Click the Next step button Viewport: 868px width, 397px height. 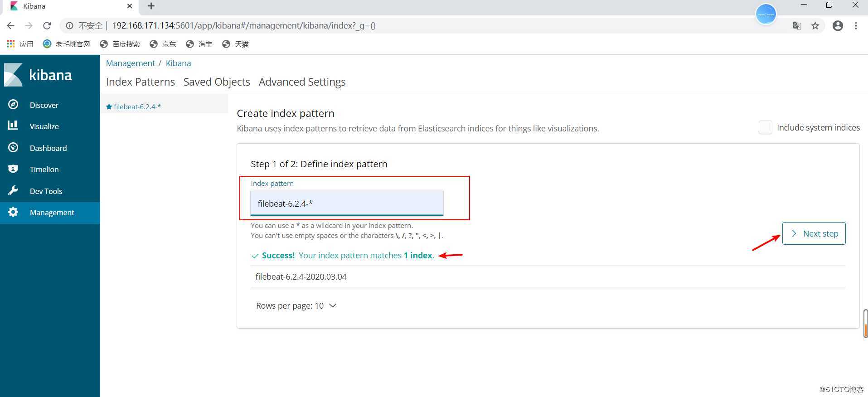click(x=814, y=233)
